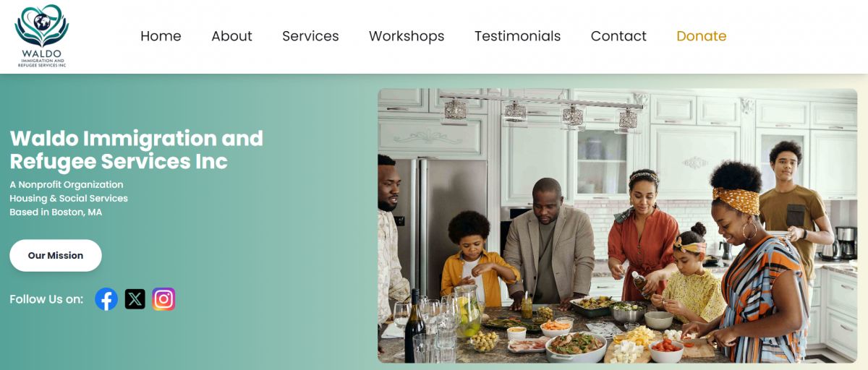Click the WALDO wordmark under the logo
The width and height of the screenshot is (868, 370).
[41, 54]
